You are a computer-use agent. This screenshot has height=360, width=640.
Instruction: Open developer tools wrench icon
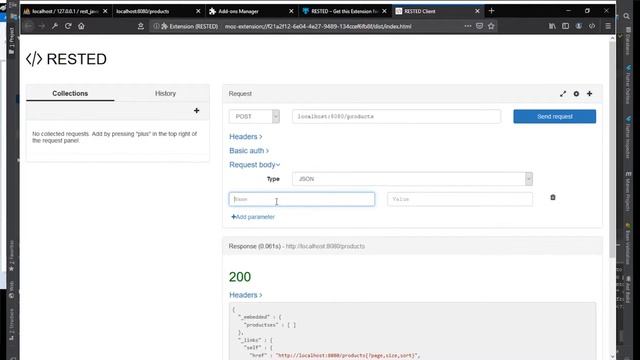55,26
